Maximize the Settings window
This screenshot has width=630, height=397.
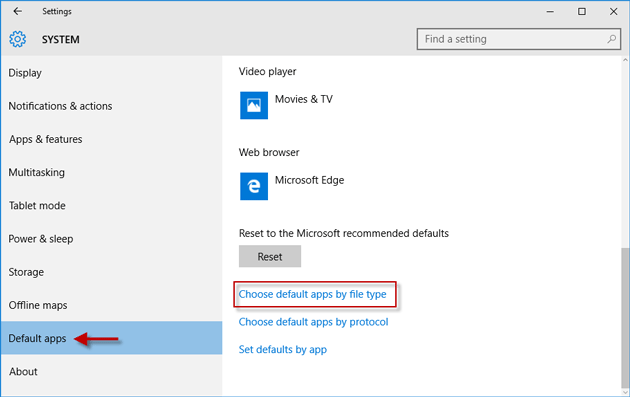point(581,12)
